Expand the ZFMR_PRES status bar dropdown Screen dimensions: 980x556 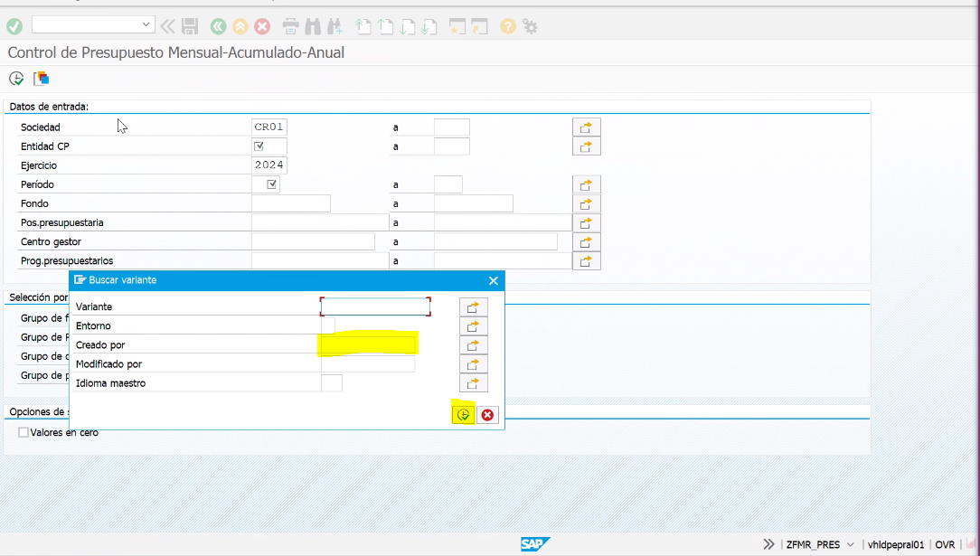(x=850, y=545)
